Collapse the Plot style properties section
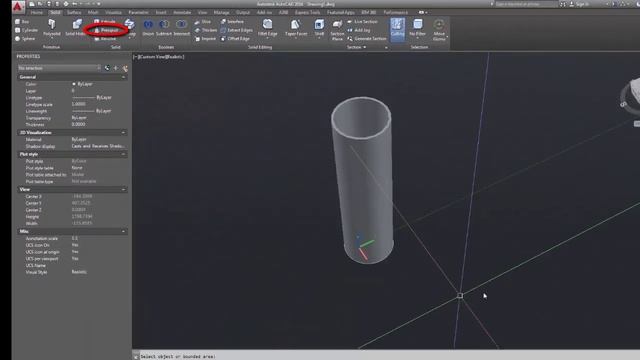Viewport: 640px width, 360px height. pyautogui.click(x=123, y=154)
